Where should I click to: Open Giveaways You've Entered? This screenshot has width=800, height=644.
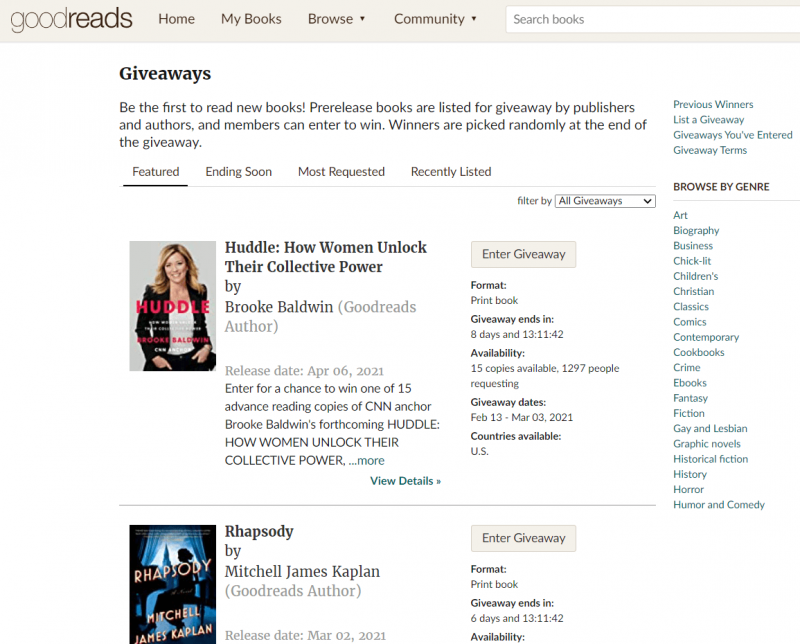(733, 134)
